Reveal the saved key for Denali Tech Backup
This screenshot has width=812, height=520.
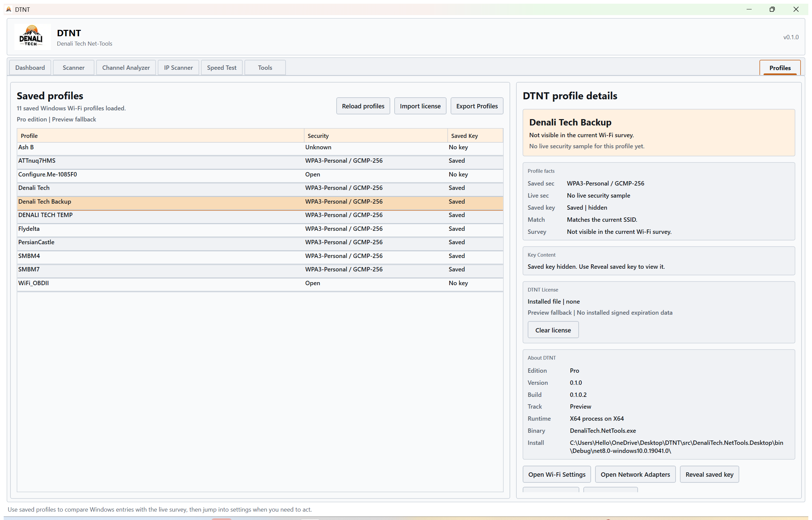[709, 474]
